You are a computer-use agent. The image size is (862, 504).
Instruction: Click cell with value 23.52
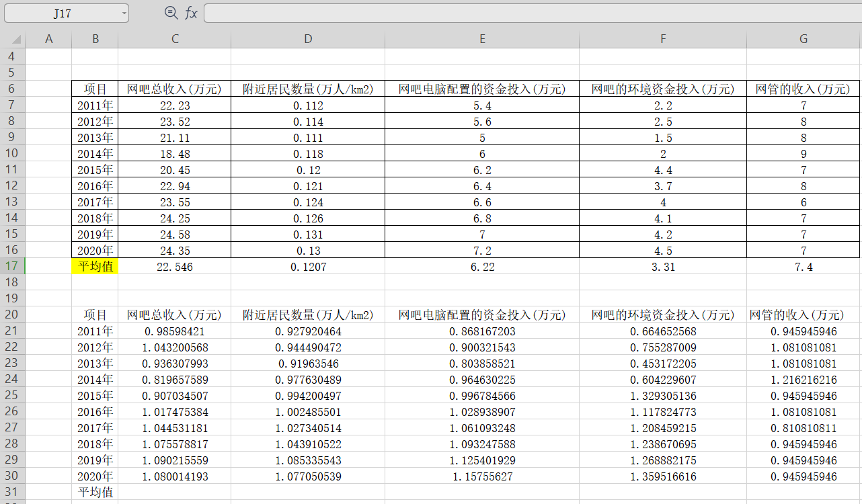[x=174, y=121]
